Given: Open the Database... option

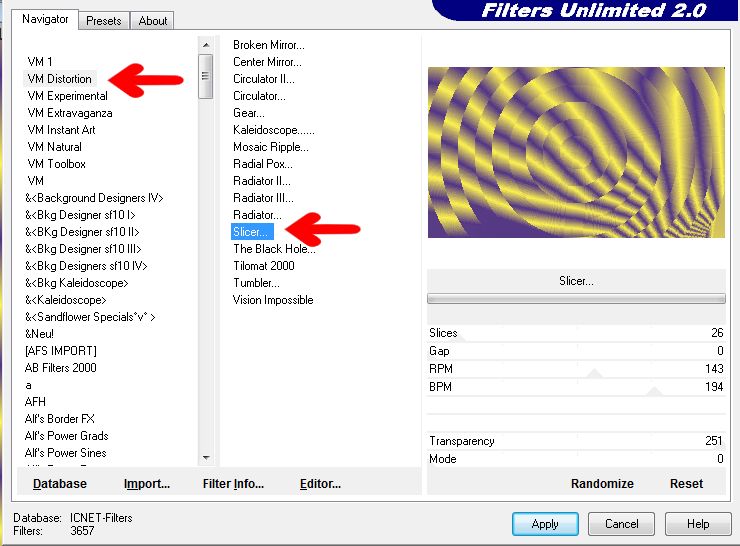Looking at the screenshot, I should click(x=60, y=484).
